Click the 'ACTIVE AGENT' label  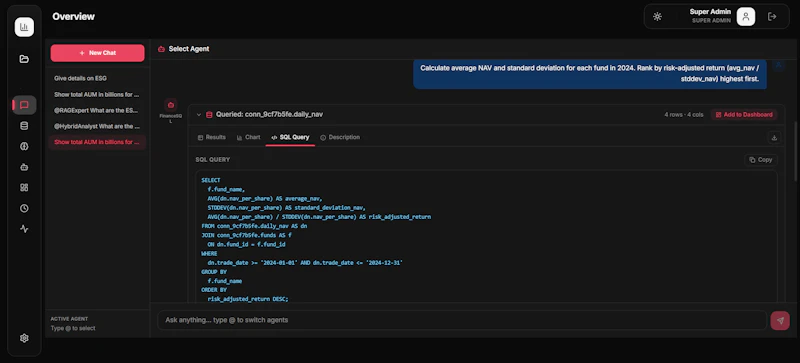pos(69,319)
